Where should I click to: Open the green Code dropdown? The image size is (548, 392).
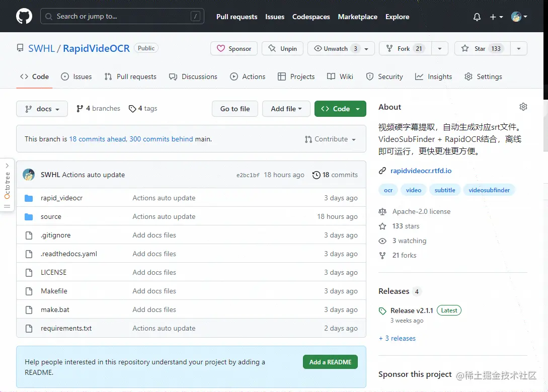(x=340, y=108)
